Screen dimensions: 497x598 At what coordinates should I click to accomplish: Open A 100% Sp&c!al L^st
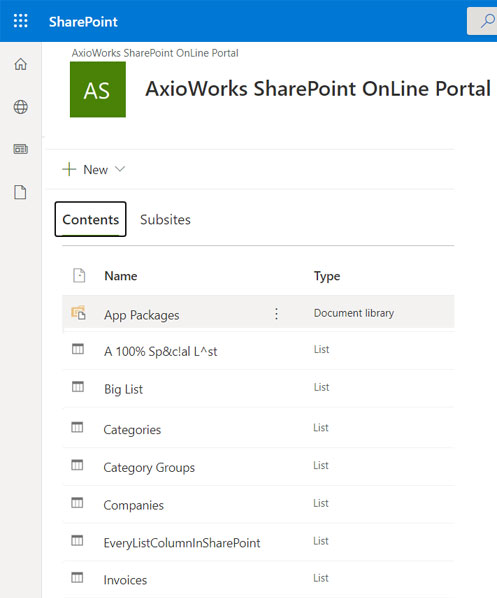pos(161,351)
